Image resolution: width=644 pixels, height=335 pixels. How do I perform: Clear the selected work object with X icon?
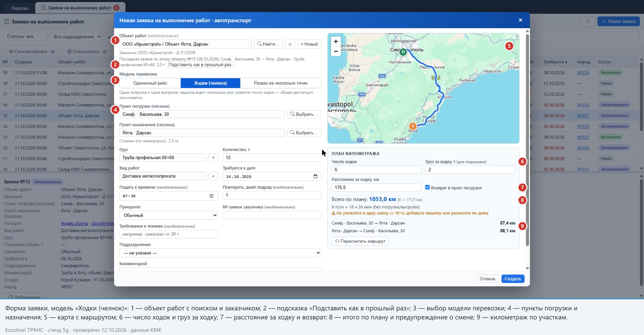pos(290,44)
